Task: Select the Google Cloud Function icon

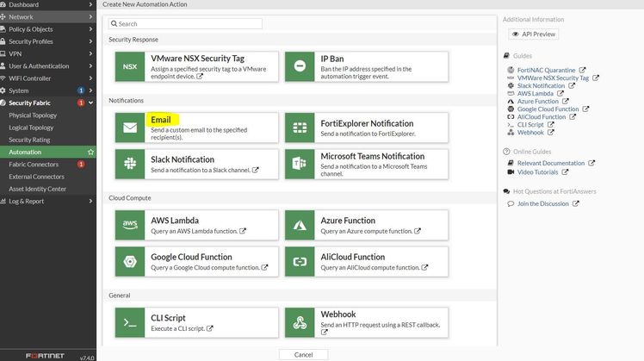Action: point(130,261)
